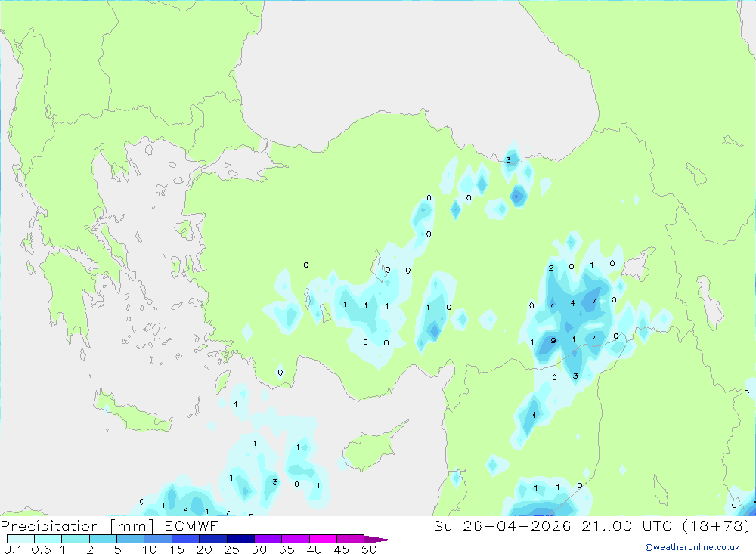Screen dimensions: 756x554
Task: Click the '20' legend scale label
Action: click(204, 549)
